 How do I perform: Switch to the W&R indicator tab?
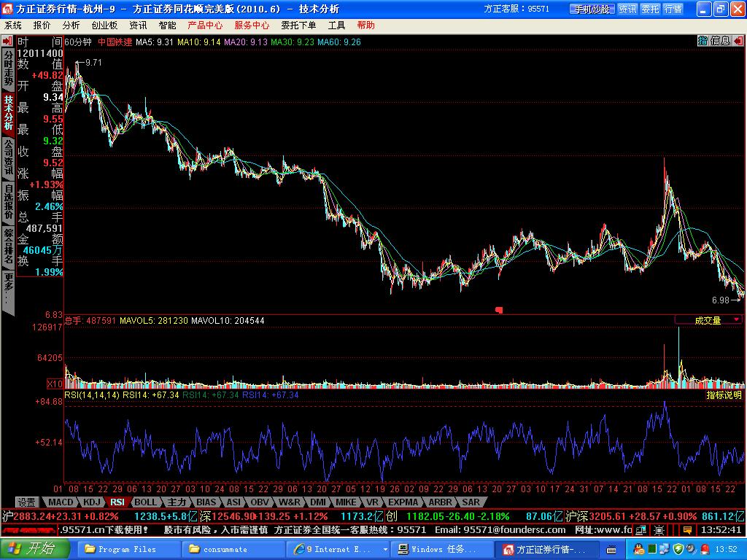point(290,502)
